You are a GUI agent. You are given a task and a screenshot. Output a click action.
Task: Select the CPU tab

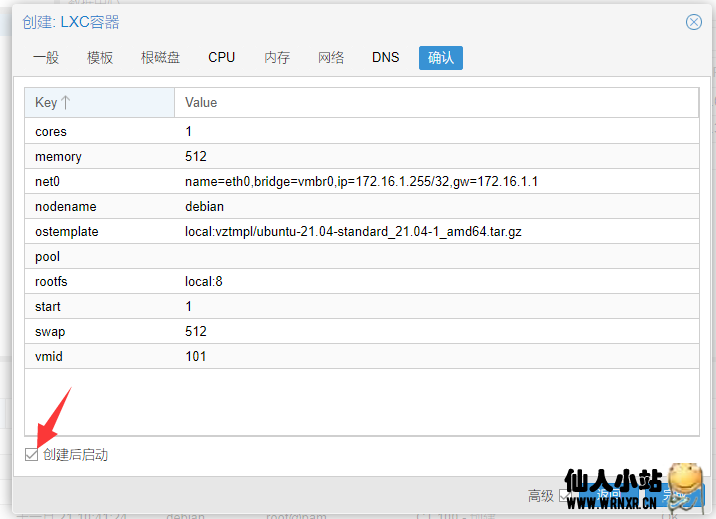(x=221, y=58)
